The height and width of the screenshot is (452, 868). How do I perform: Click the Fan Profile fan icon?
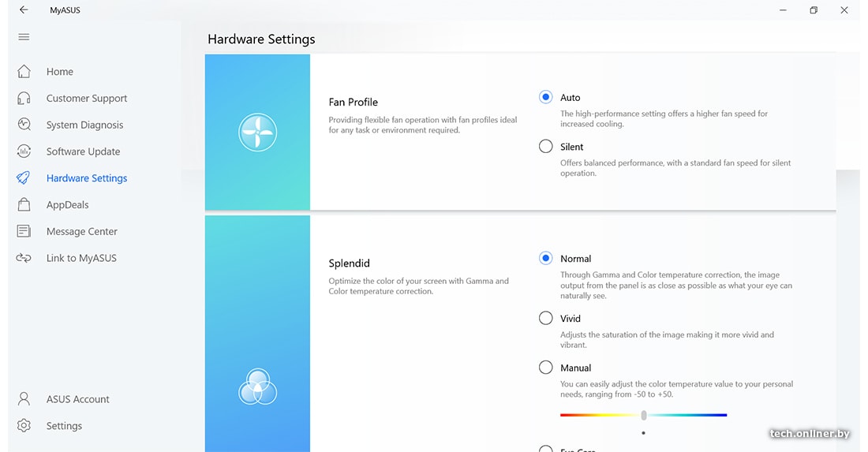point(257,133)
